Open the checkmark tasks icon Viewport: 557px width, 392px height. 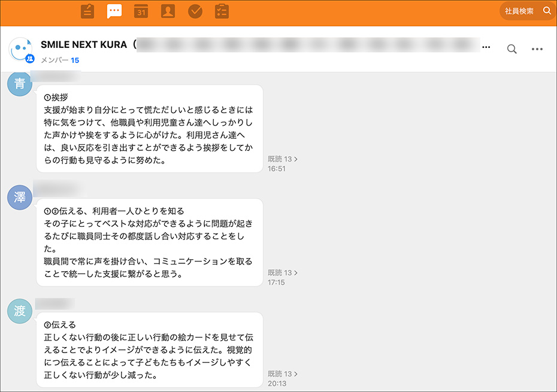click(x=195, y=11)
